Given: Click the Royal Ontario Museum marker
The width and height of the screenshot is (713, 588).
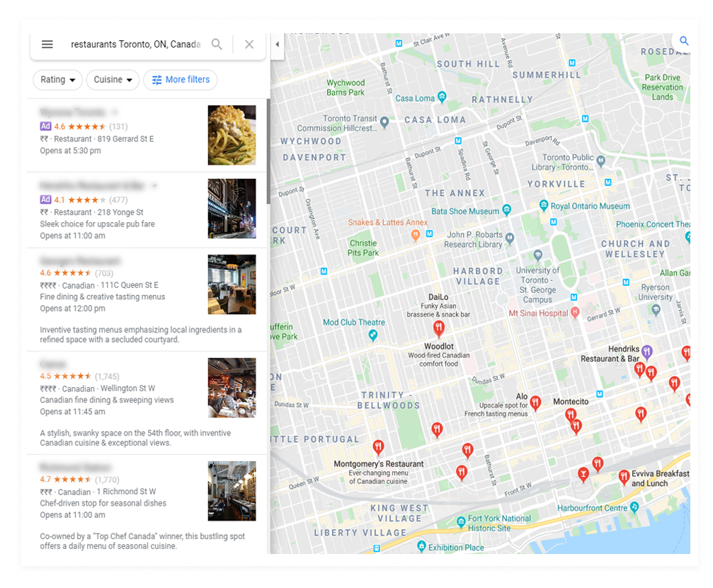Looking at the screenshot, I should point(543,205).
